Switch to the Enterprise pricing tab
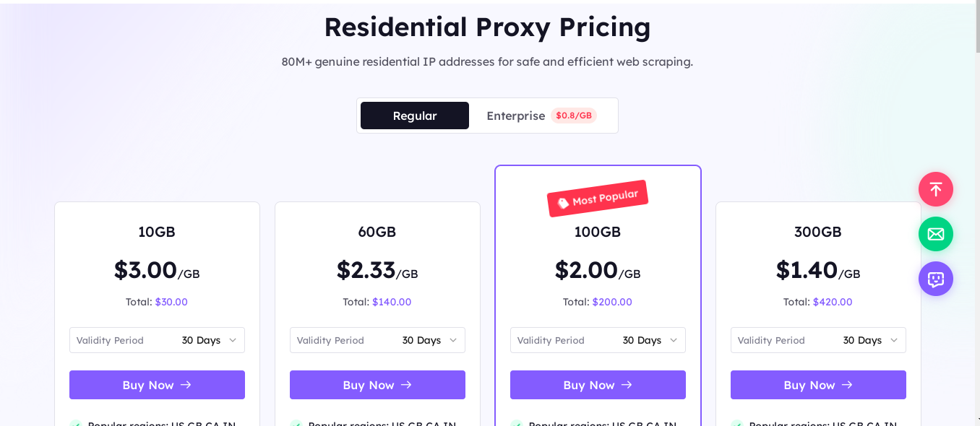980x426 pixels. click(515, 116)
